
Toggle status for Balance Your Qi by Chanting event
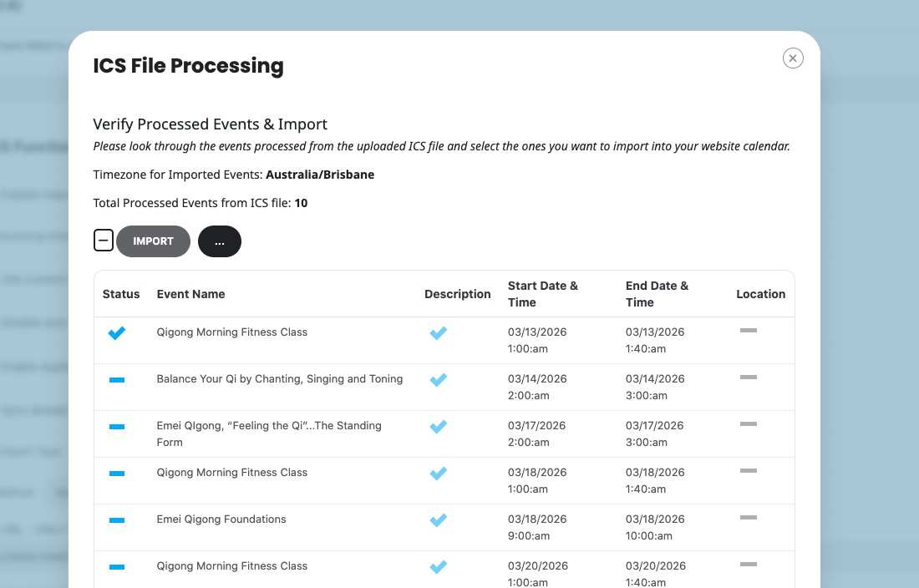point(117,380)
